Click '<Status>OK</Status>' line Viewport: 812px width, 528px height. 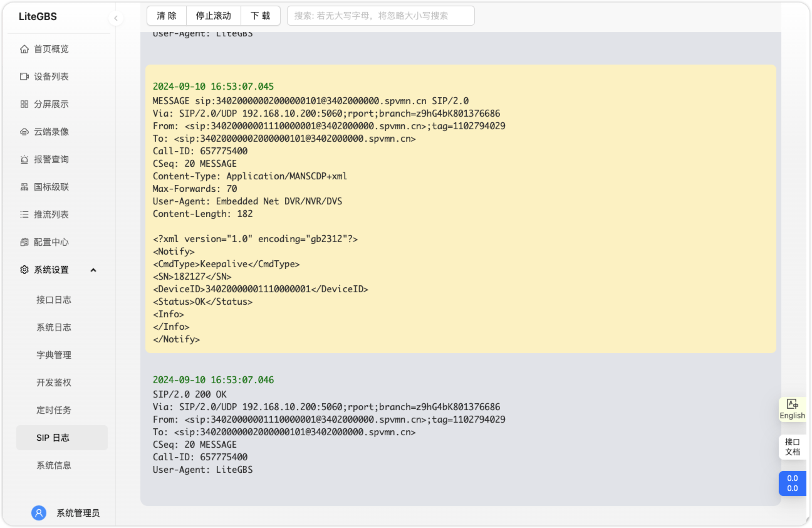click(x=202, y=302)
